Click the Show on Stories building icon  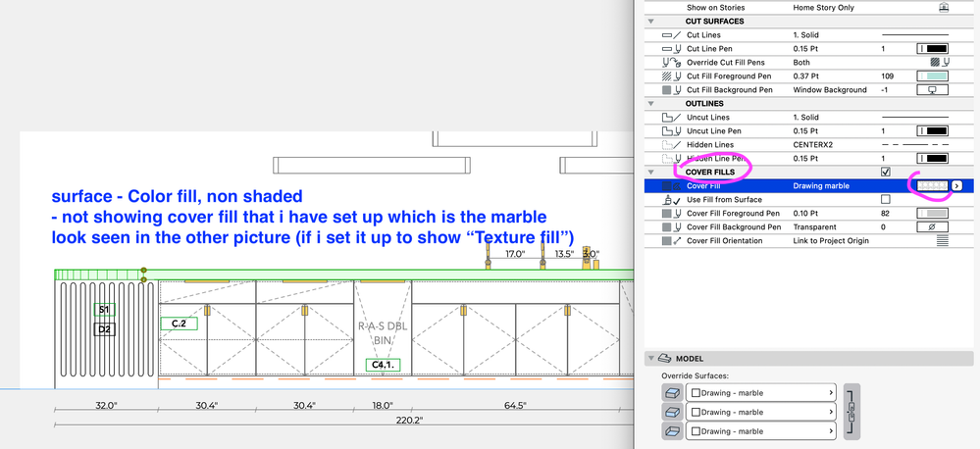(944, 8)
